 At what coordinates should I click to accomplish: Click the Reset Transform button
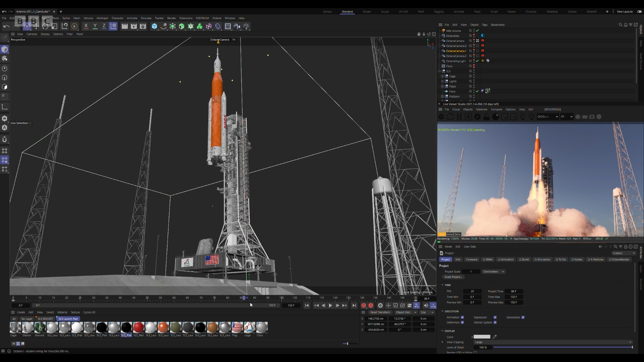(x=380, y=312)
